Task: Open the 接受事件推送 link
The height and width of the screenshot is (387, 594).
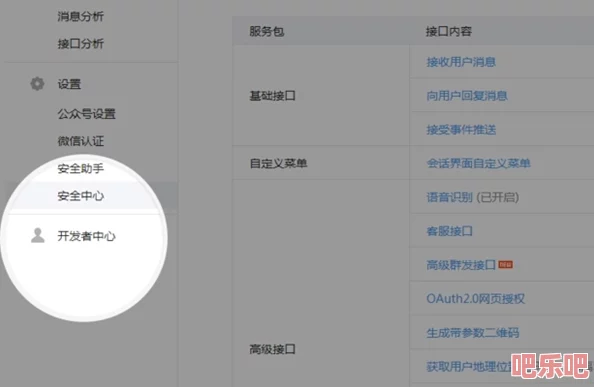Action: 461,130
